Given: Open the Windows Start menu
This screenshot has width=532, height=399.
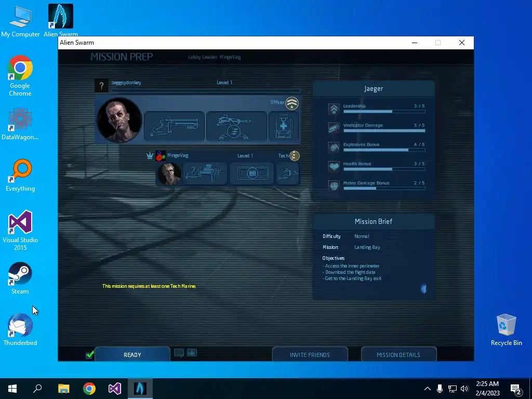Looking at the screenshot, I should point(12,389).
